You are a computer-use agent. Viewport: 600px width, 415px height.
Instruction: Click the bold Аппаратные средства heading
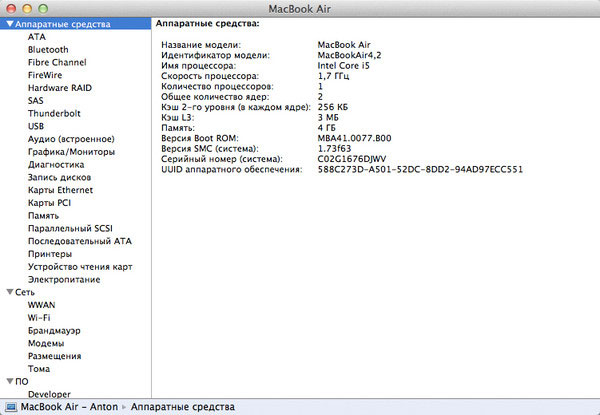click(207, 23)
